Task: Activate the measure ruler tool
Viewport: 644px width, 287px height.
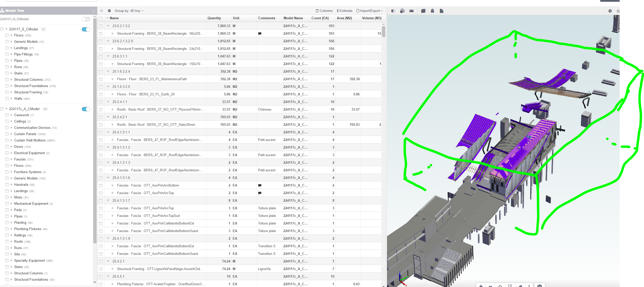Action: coord(411,11)
